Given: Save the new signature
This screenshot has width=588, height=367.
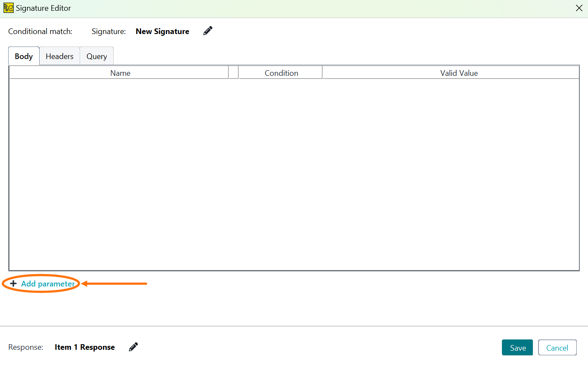Looking at the screenshot, I should coord(517,347).
